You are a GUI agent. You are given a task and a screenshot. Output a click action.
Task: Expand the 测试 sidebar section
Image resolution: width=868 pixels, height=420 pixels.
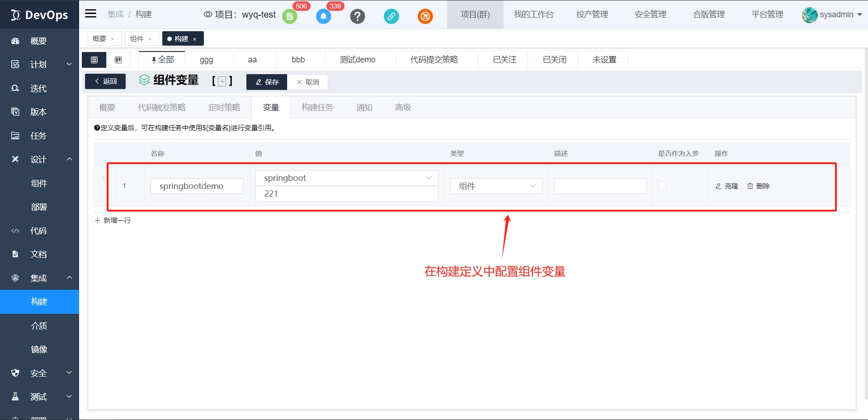[x=69, y=396]
